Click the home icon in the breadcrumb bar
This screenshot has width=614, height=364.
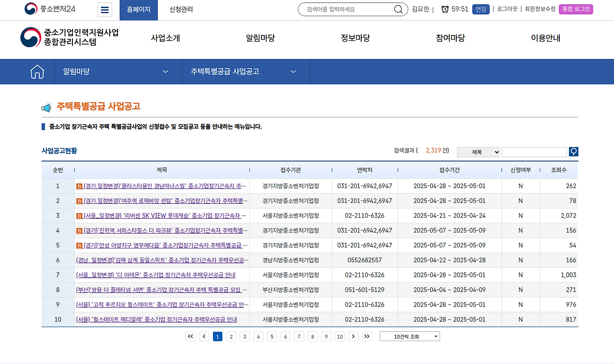point(37,71)
